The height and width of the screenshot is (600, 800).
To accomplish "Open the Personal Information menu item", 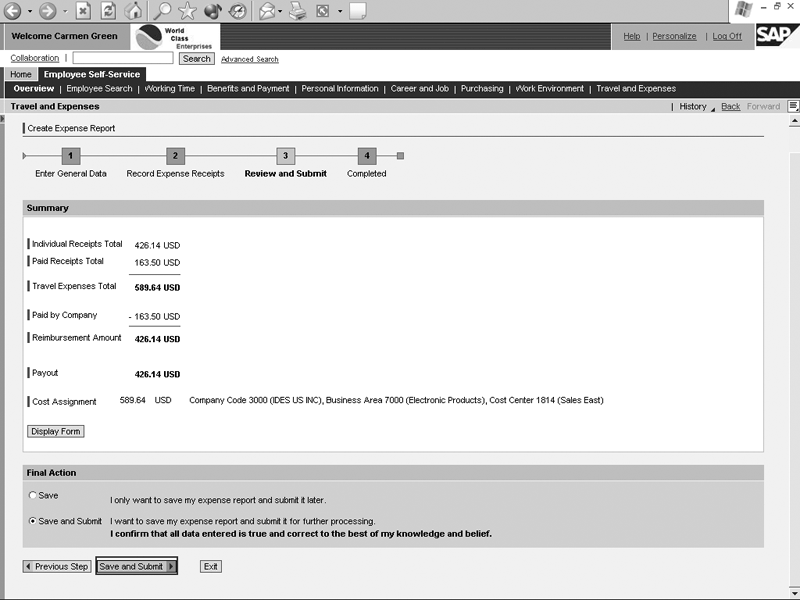I will pos(340,88).
